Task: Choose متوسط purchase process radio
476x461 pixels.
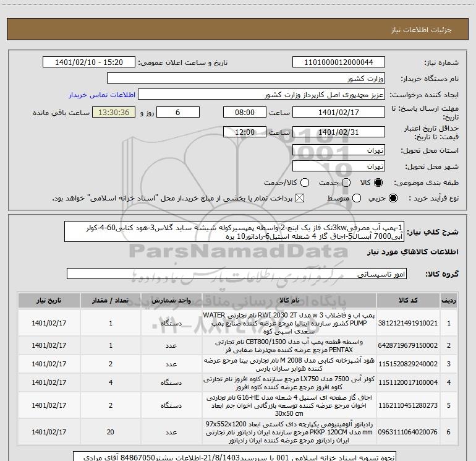Action: (x=357, y=198)
